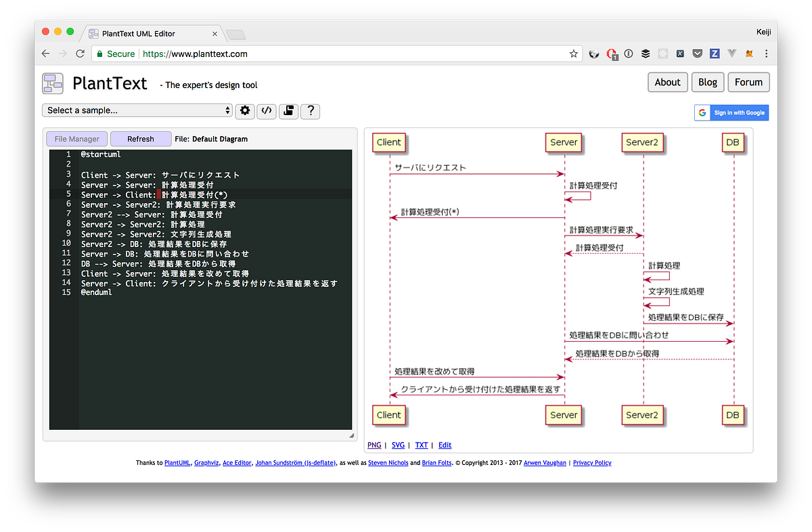Screen dimensions: 812x532
Task: Open the PlantText settings gear icon
Action: click(244, 111)
